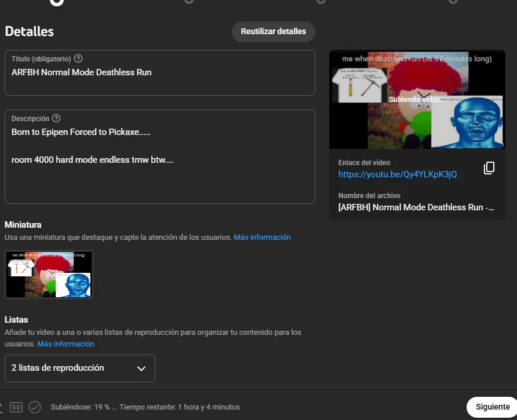Click the chevron arrow in playlists dropdown
This screenshot has width=517, height=420.
coord(141,368)
